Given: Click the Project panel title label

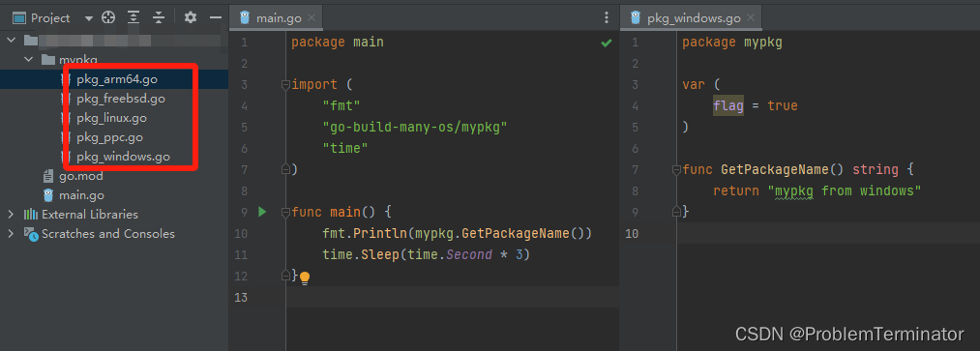Looking at the screenshot, I should coord(50,18).
